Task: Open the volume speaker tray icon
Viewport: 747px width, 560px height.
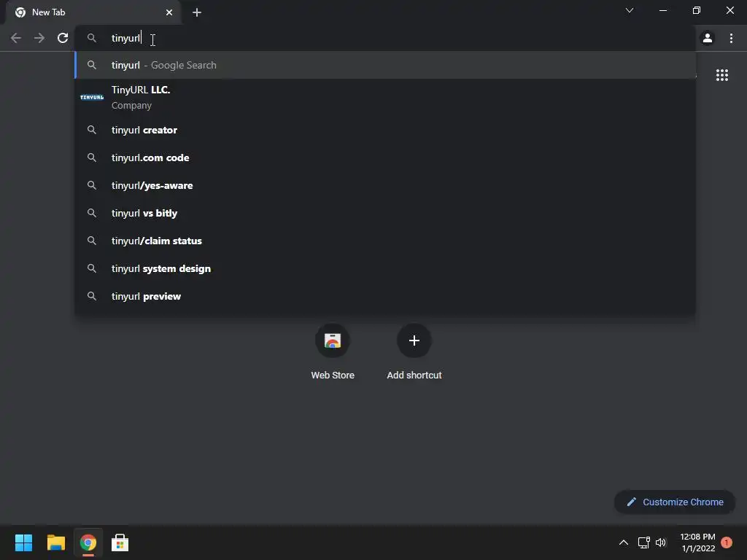Action: (x=661, y=542)
